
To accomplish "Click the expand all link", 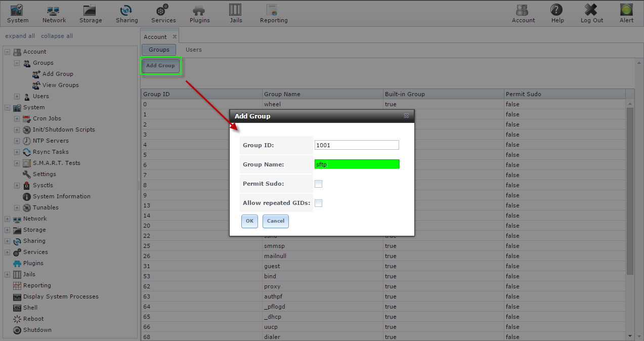I will 20,36.
